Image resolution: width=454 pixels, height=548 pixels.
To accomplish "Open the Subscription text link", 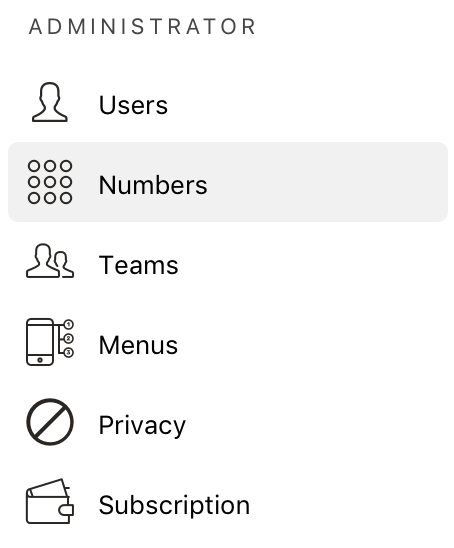I will click(174, 505).
